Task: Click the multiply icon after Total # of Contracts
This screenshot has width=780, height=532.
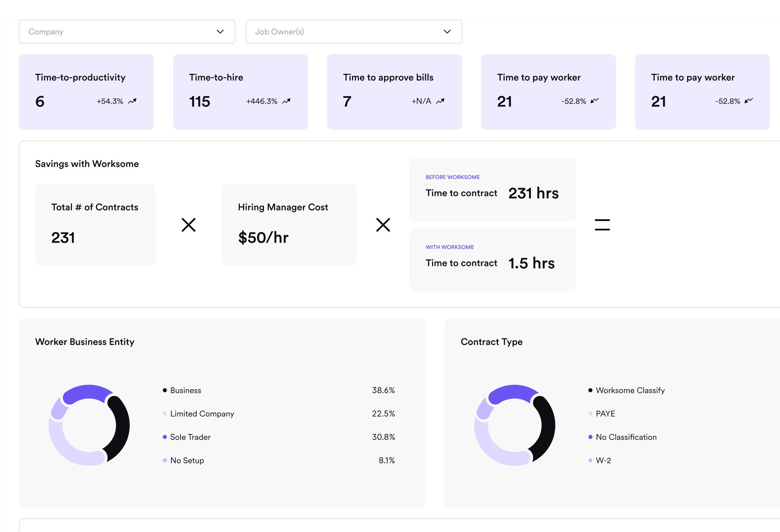Action: click(189, 225)
